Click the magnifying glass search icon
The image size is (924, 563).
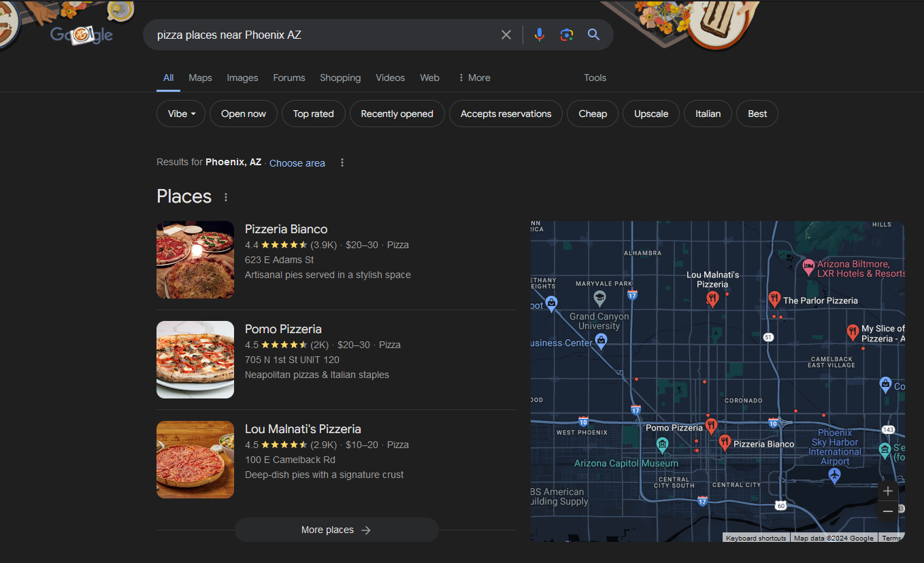[x=593, y=35]
